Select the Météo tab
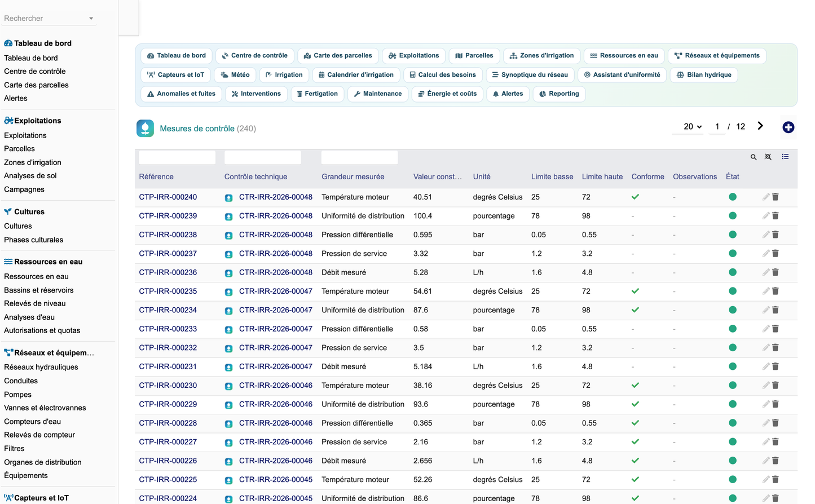815x504 pixels. tap(235, 75)
